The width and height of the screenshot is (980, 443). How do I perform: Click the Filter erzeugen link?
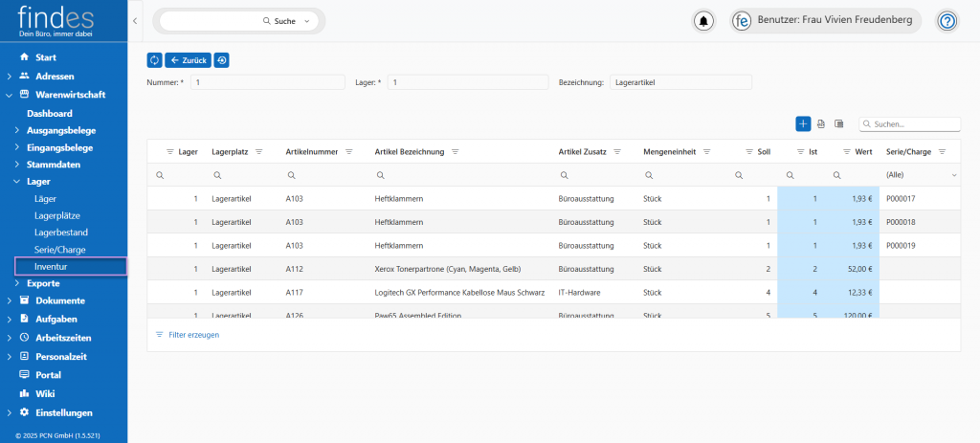coord(193,335)
